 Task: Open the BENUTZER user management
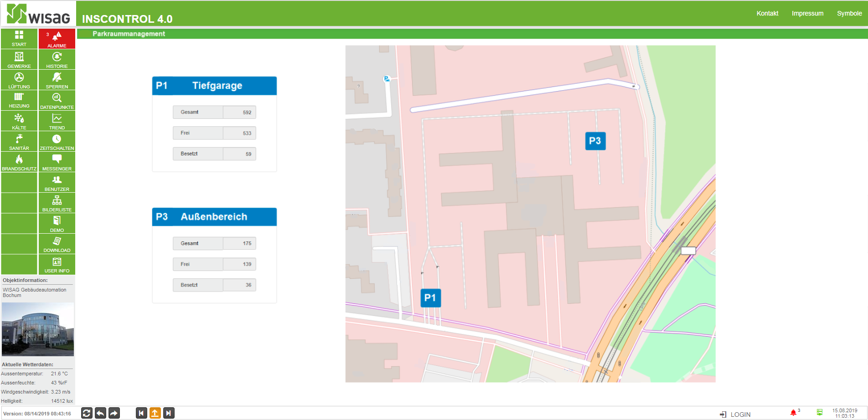(x=57, y=182)
